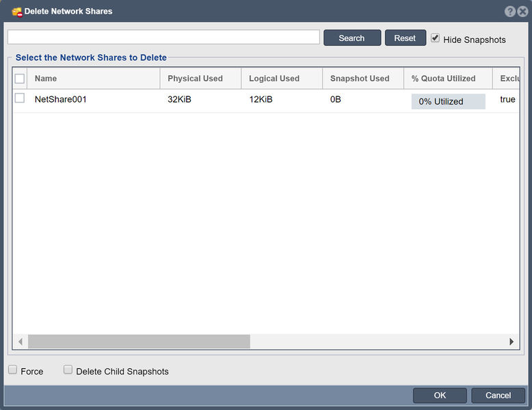Sort by the Logical Used column header

[282, 79]
